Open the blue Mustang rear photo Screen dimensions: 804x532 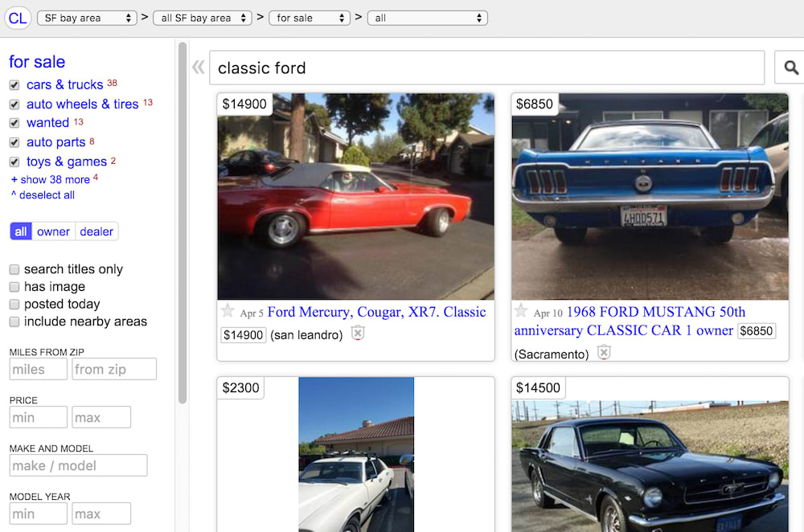click(x=650, y=196)
